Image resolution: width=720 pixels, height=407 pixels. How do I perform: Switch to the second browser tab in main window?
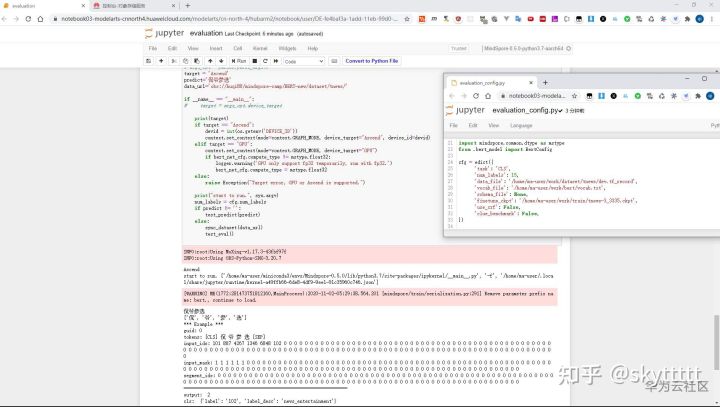point(133,6)
